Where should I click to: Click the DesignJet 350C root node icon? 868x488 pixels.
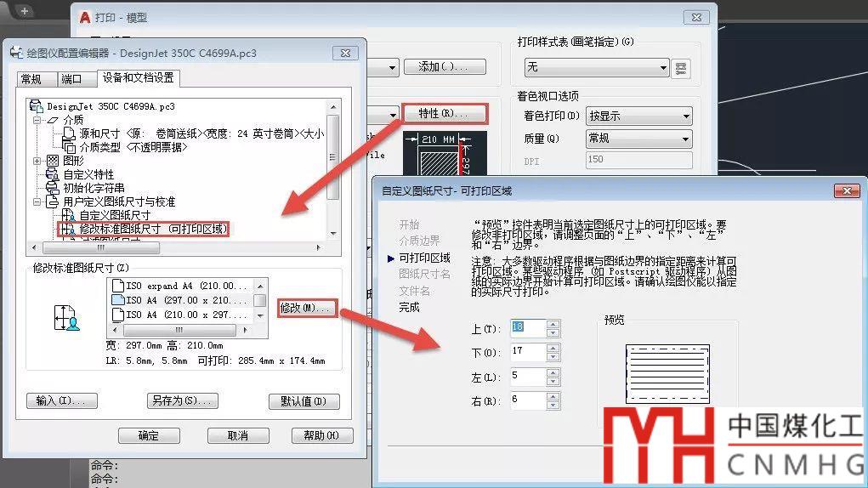click(36, 106)
